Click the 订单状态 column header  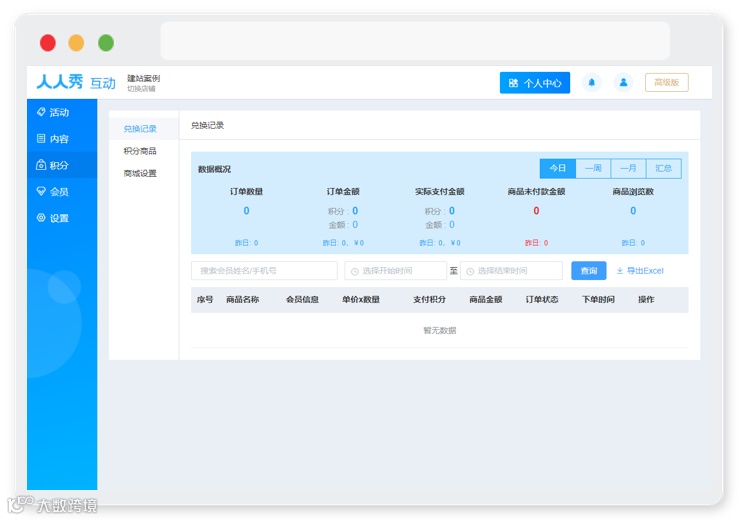pyautogui.click(x=542, y=299)
